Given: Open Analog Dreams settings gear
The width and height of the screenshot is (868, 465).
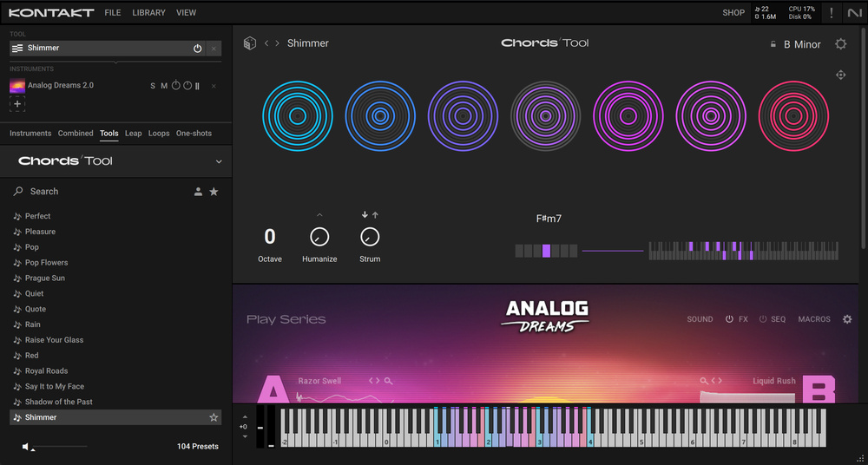Looking at the screenshot, I should [847, 319].
